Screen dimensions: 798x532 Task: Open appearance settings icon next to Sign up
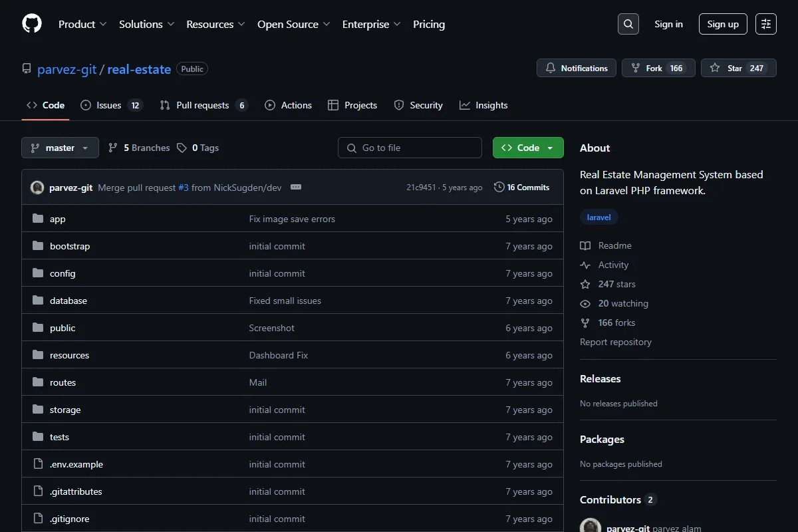(766, 24)
